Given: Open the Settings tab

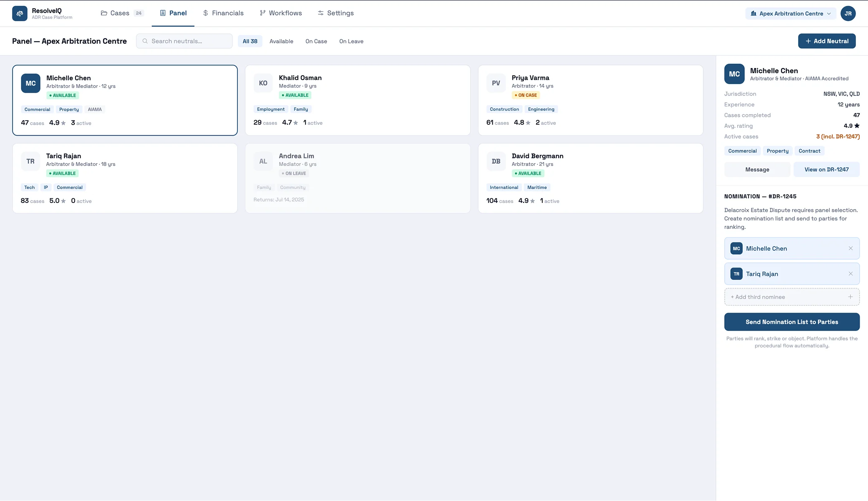Looking at the screenshot, I should pyautogui.click(x=336, y=13).
